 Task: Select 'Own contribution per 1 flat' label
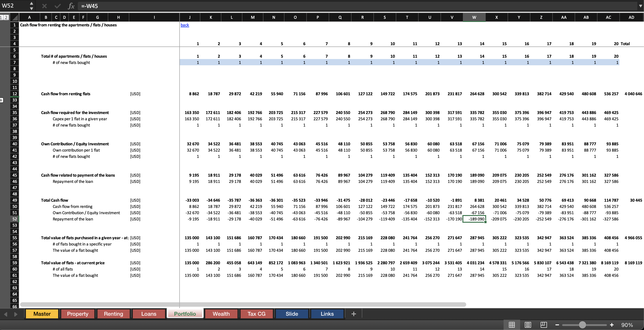point(76,150)
